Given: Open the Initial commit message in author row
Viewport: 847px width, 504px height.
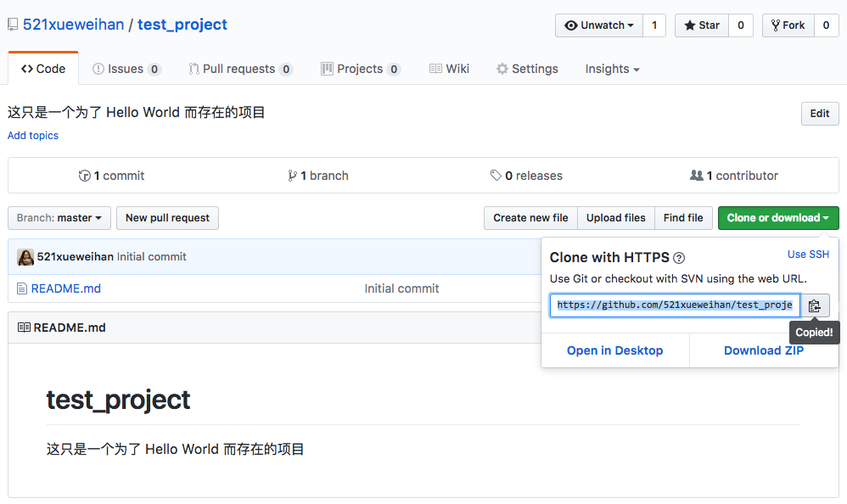Looking at the screenshot, I should click(152, 256).
